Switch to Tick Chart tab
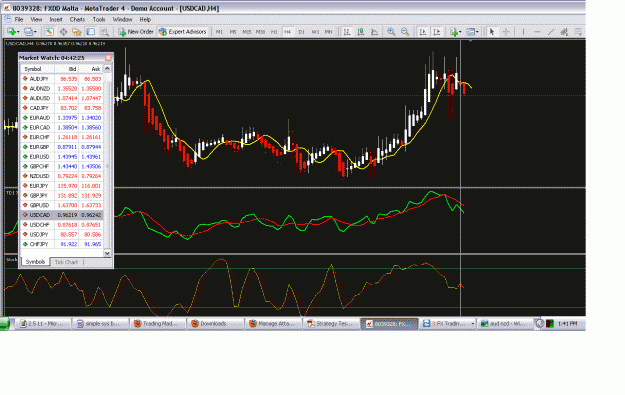625x395 pixels. 66,262
